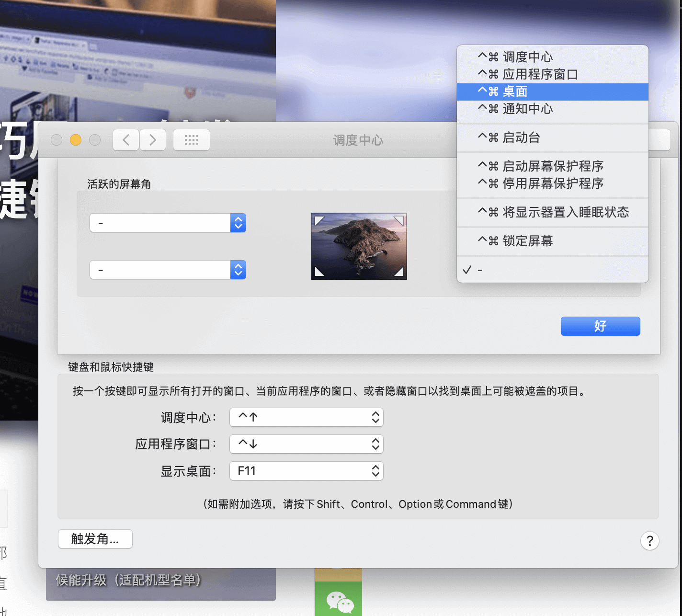Click the back navigation arrow in toolbar
This screenshot has height=616, width=682.
(126, 140)
